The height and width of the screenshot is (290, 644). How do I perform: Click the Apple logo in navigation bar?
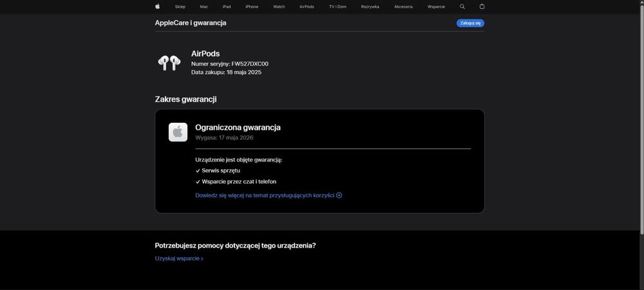(157, 6)
